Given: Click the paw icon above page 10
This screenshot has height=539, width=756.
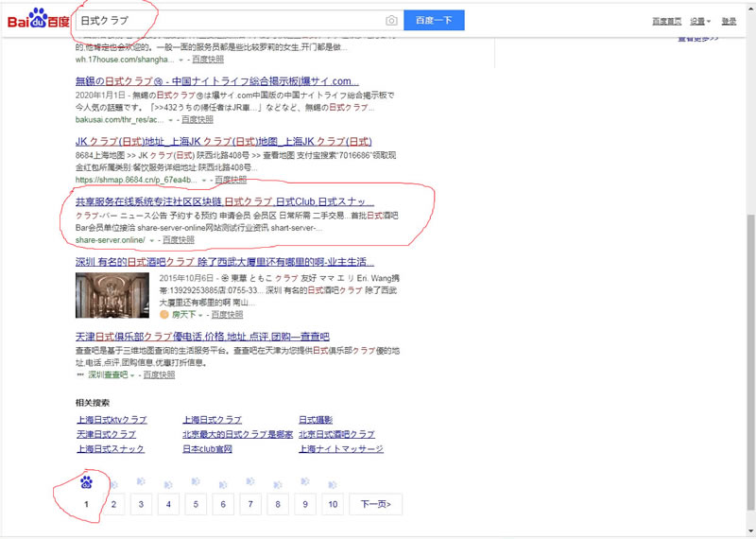Looking at the screenshot, I should coord(333,484).
